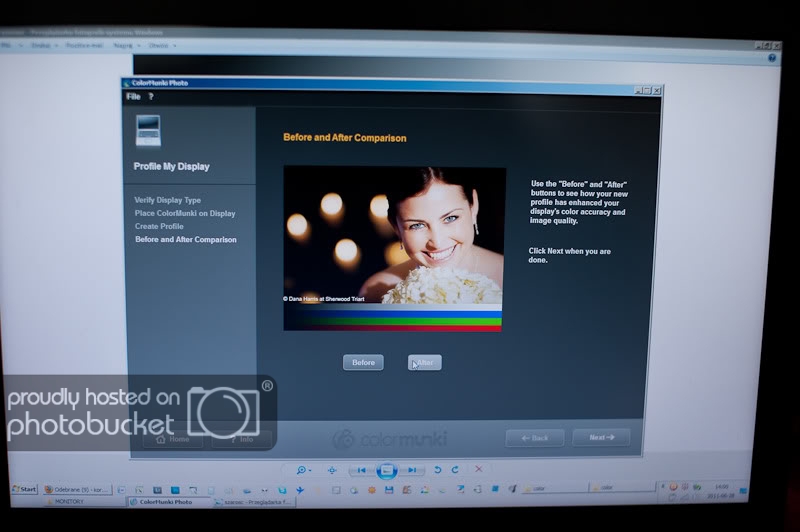Click the blue help icon in Photo Viewer
The width and height of the screenshot is (800, 532).
[x=772, y=58]
